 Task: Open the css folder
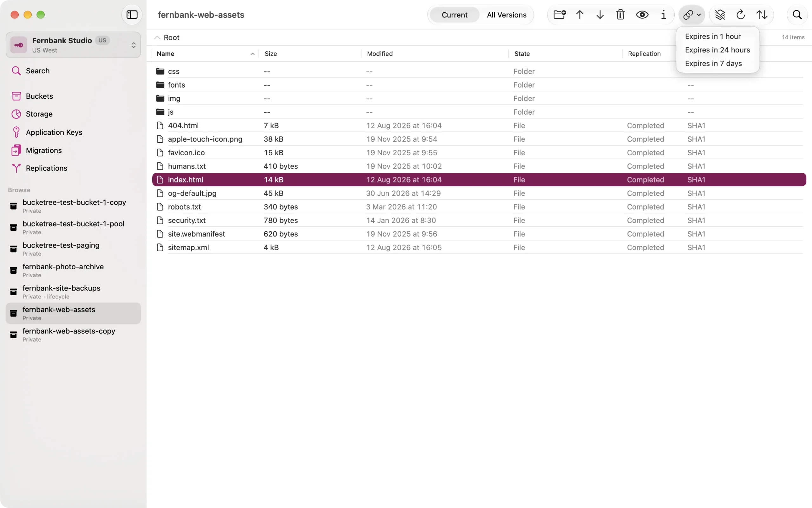479,71
